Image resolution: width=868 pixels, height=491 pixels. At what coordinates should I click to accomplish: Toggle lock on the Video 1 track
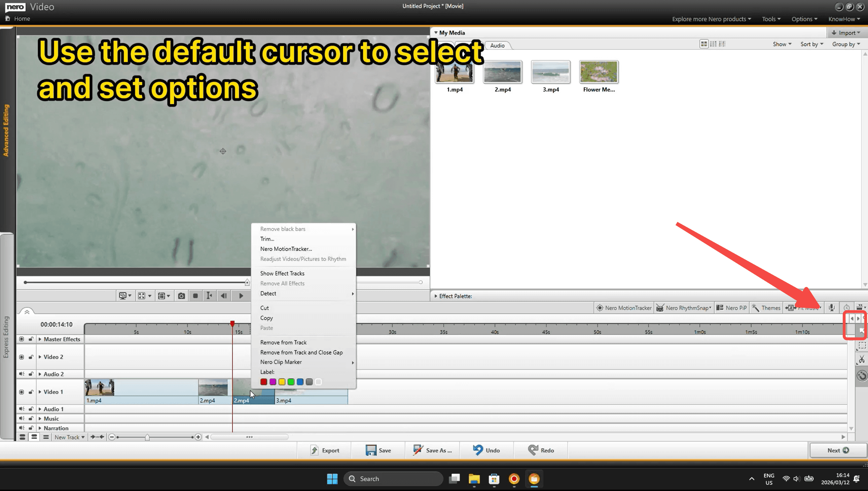click(x=31, y=391)
